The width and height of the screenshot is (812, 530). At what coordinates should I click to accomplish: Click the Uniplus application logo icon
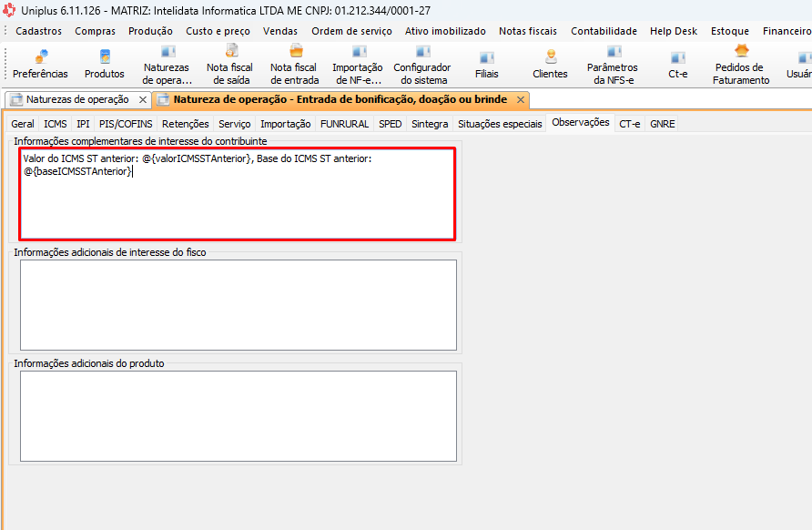click(9, 10)
